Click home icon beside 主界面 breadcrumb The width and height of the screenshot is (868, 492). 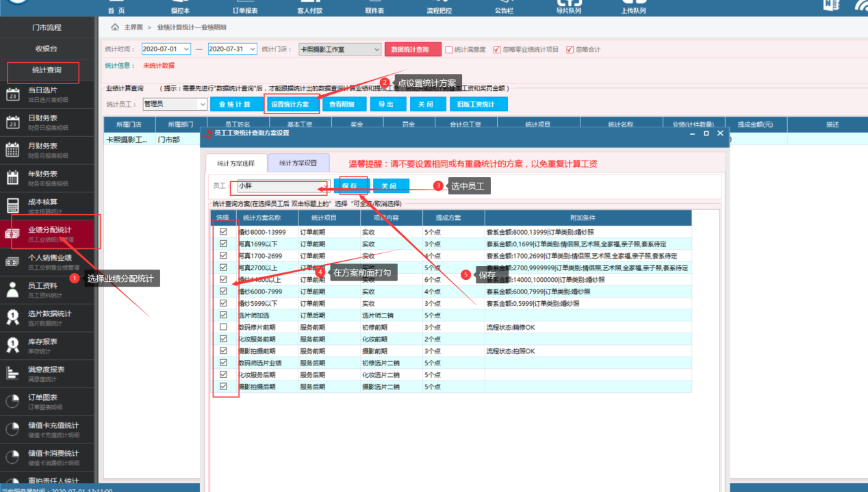pos(115,27)
